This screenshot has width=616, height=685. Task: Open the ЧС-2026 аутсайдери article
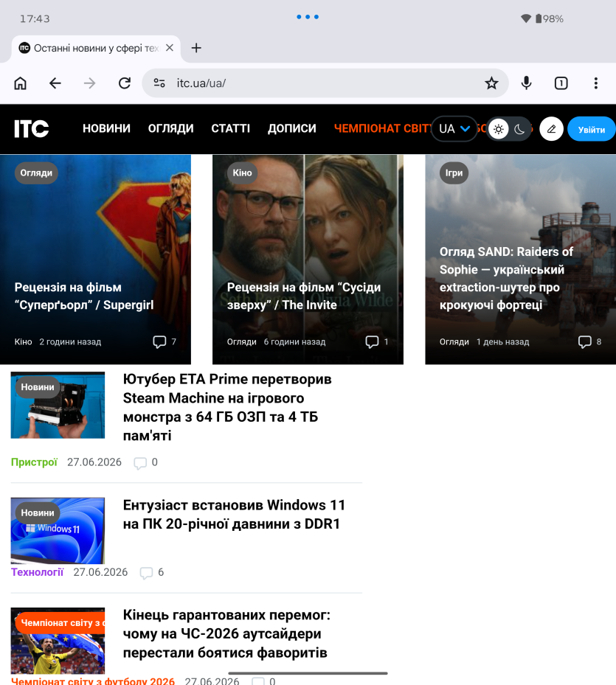tap(226, 633)
